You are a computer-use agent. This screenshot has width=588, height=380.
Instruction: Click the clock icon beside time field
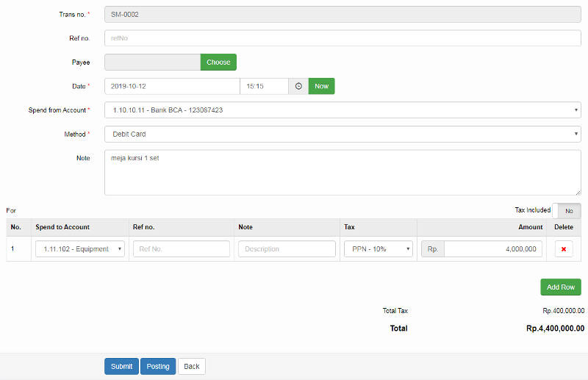pos(298,86)
